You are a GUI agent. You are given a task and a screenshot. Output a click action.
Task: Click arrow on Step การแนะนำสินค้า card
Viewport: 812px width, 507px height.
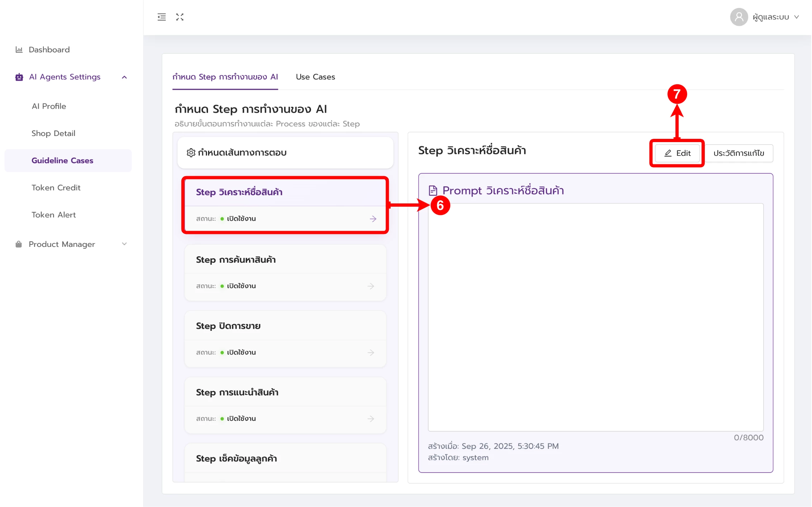371,419
